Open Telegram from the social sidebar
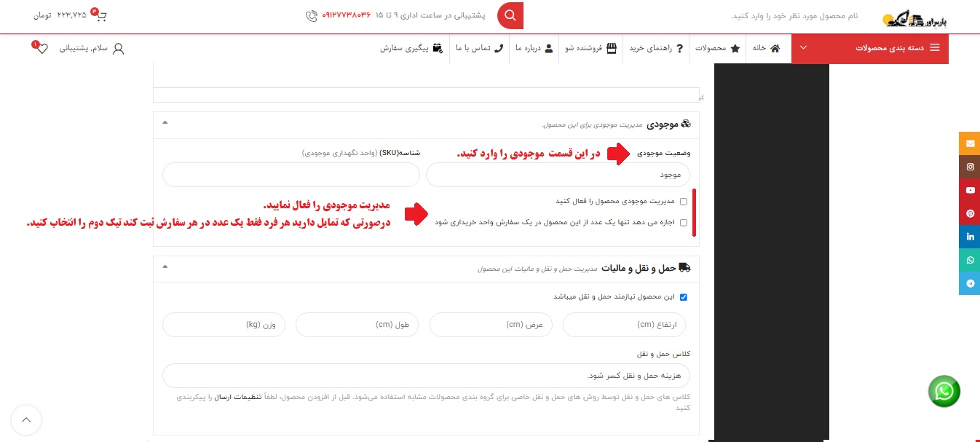Image resolution: width=980 pixels, height=442 pixels. [969, 283]
